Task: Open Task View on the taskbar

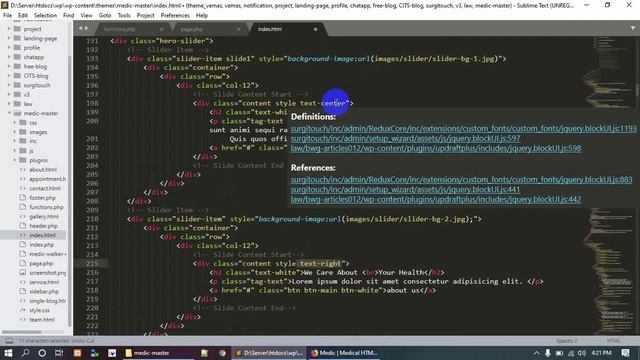Action: point(59,353)
